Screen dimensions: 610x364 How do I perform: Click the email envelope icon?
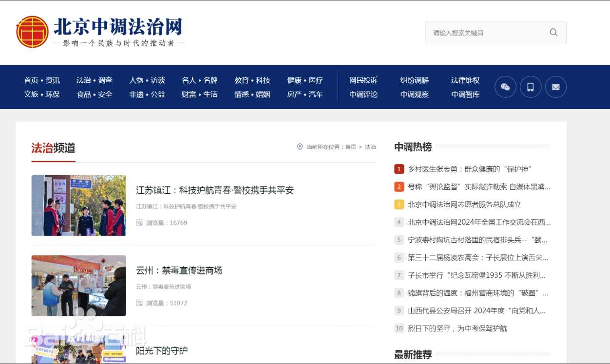pos(555,87)
